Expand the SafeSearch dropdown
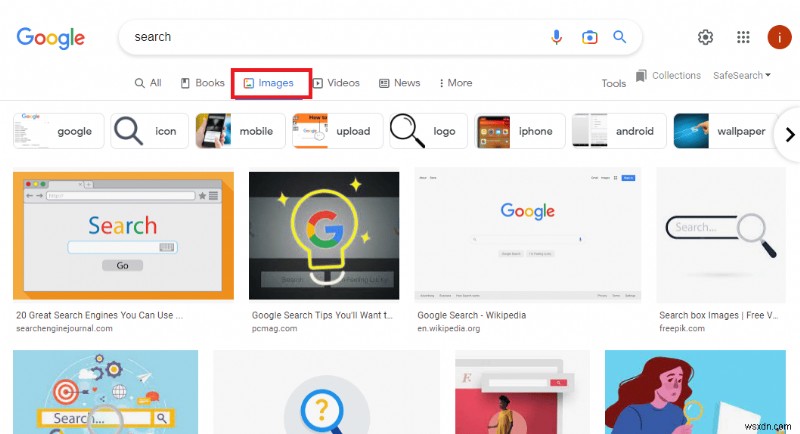The width and height of the screenshot is (800, 434). pyautogui.click(x=741, y=76)
